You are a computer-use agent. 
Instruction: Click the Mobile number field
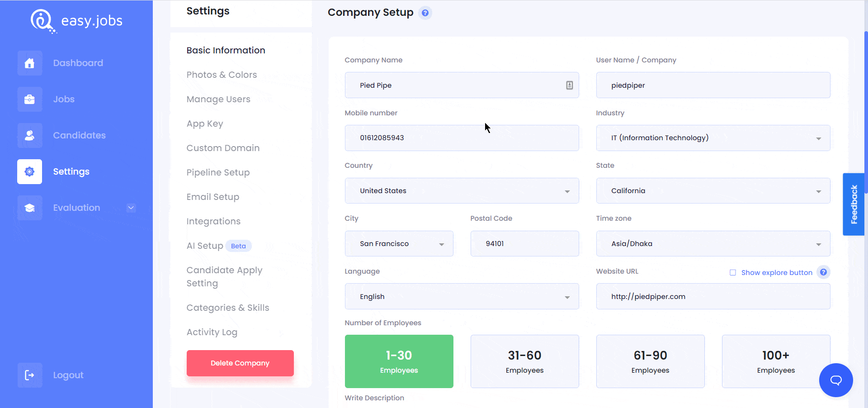click(x=462, y=138)
